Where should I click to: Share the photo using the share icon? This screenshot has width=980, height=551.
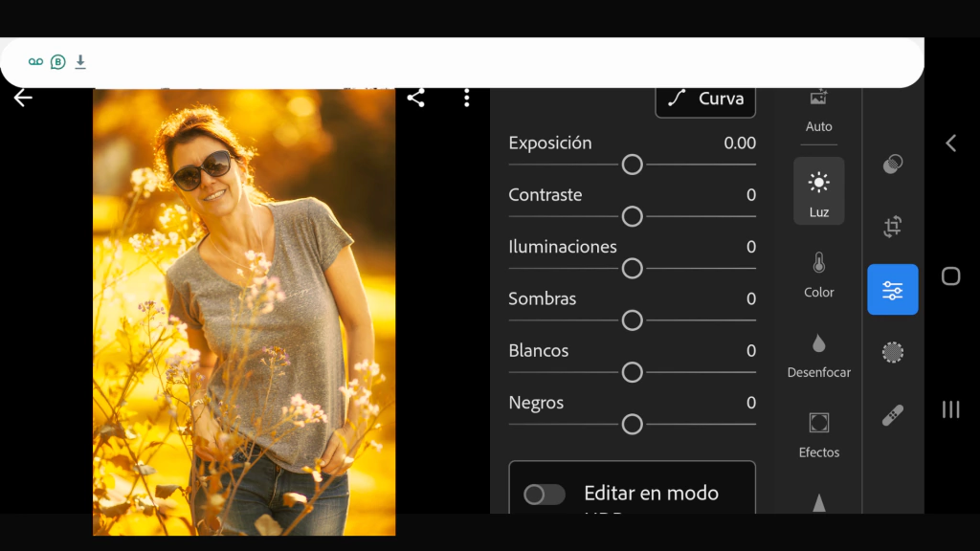coord(415,98)
